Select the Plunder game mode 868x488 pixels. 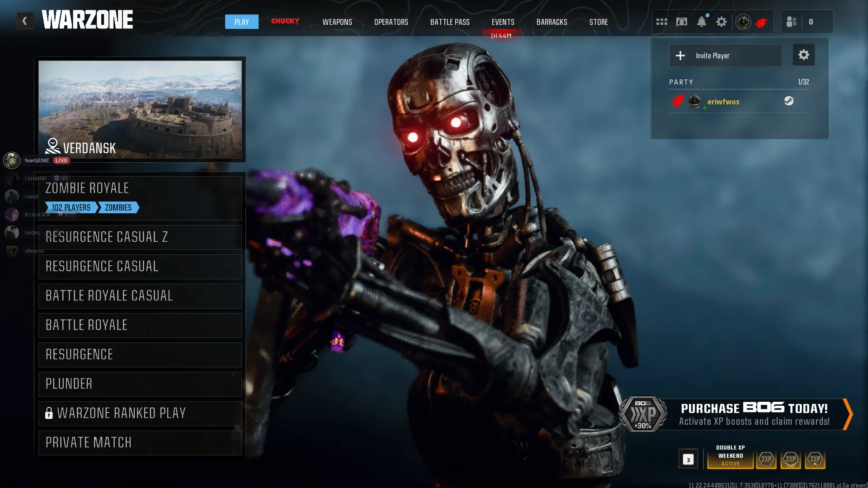140,384
